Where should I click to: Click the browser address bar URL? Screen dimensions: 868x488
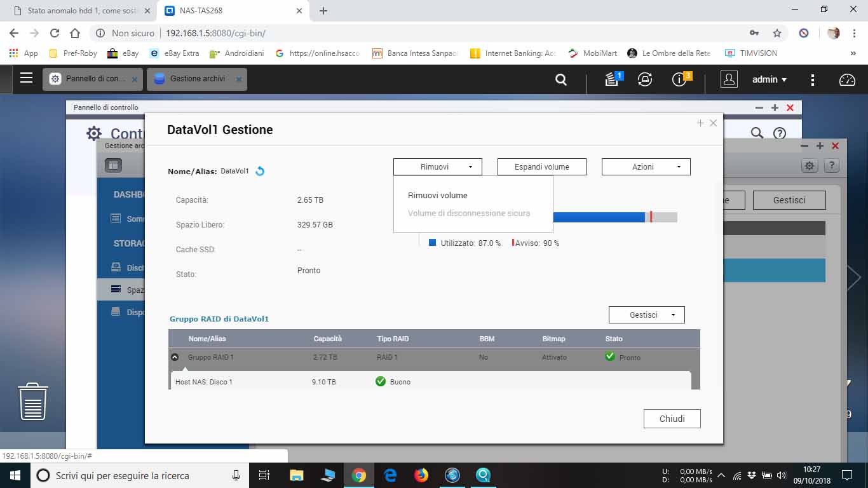pyautogui.click(x=215, y=33)
